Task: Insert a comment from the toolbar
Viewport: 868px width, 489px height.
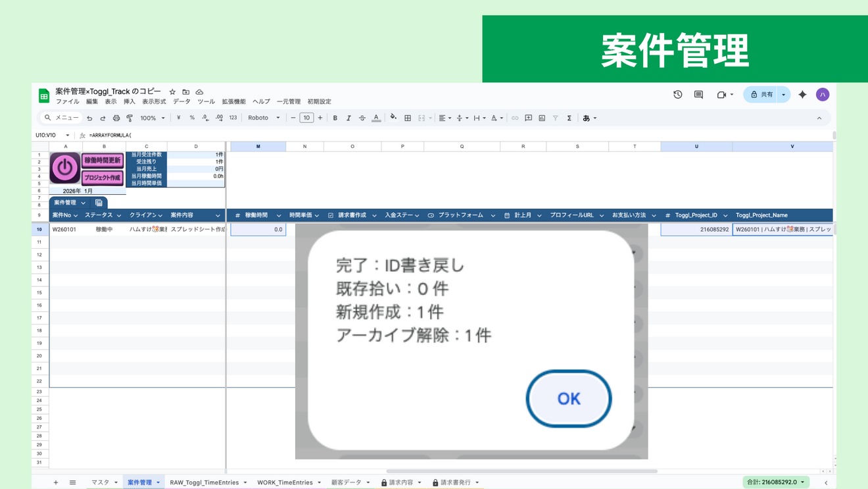Action: pyautogui.click(x=529, y=118)
